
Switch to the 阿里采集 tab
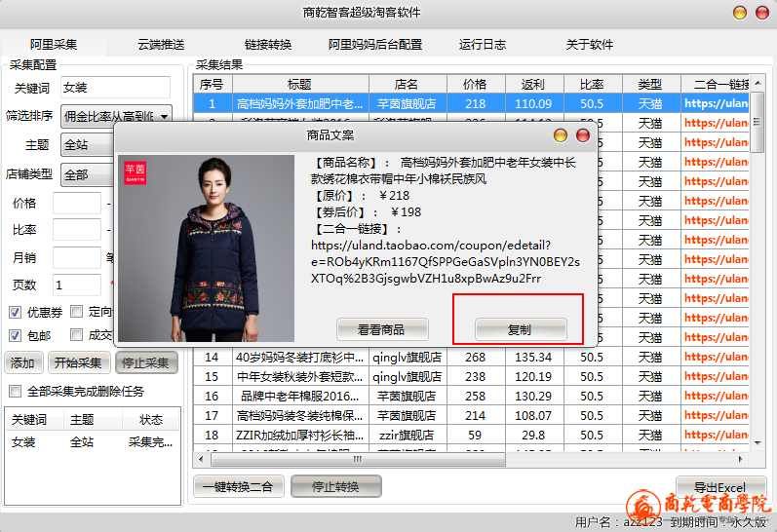coord(54,45)
